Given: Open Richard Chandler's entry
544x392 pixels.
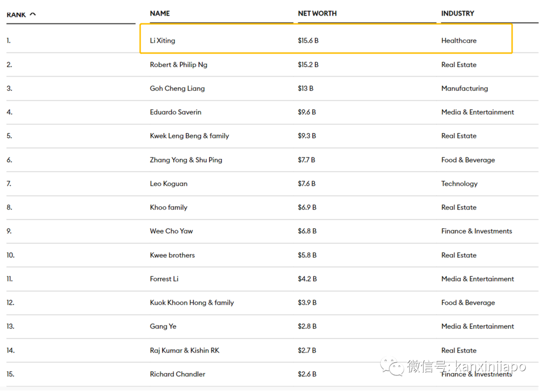Looking at the screenshot, I should (177, 374).
